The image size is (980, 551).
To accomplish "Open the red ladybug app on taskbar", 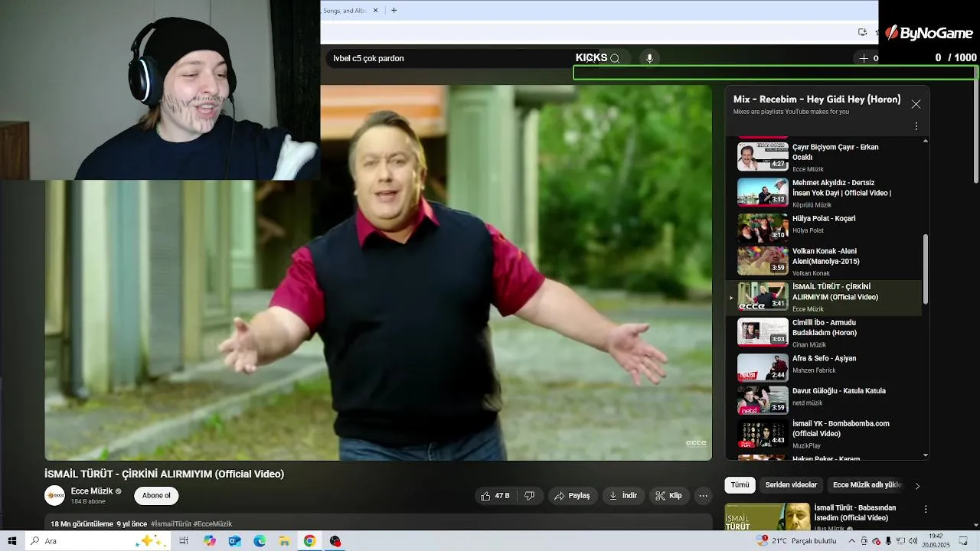I will (335, 541).
